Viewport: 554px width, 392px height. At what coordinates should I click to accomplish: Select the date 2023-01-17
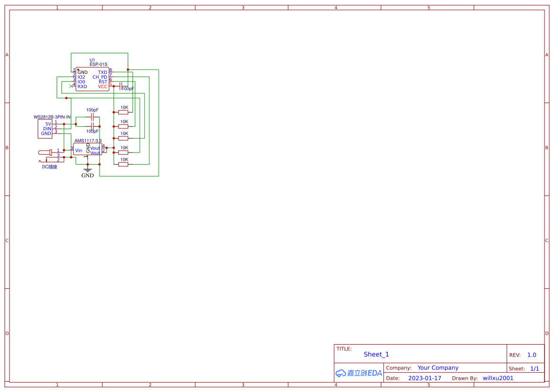point(425,378)
